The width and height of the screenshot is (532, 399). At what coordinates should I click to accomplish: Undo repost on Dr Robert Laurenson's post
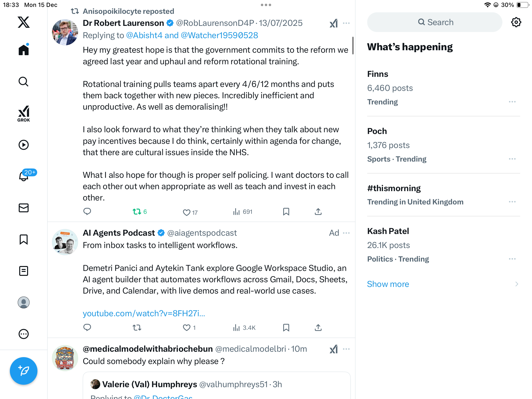(137, 212)
